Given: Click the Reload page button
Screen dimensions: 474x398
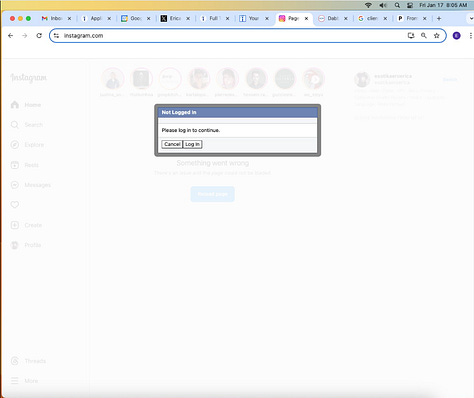Looking at the screenshot, I should [212, 194].
